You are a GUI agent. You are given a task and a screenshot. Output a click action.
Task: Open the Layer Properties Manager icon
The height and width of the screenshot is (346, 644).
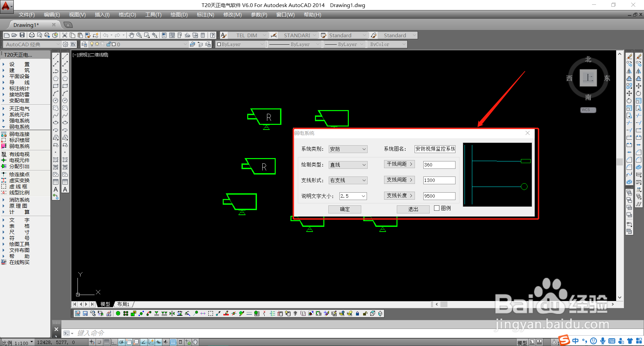coord(84,44)
